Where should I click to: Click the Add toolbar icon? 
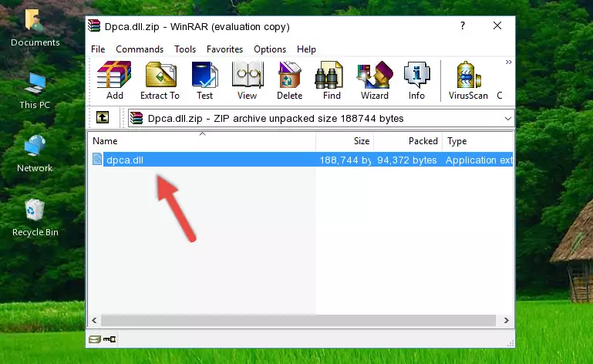[114, 81]
